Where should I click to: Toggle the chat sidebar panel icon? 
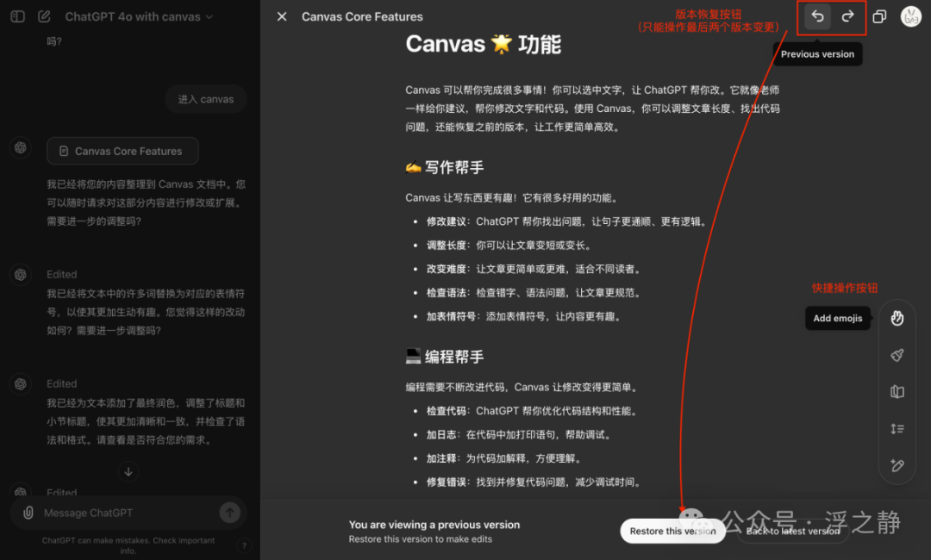click(18, 16)
